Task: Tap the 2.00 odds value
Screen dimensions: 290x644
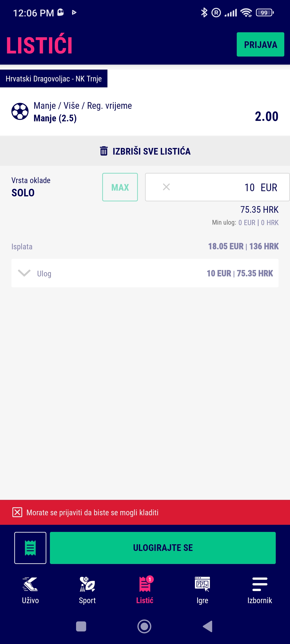Action: (266, 117)
